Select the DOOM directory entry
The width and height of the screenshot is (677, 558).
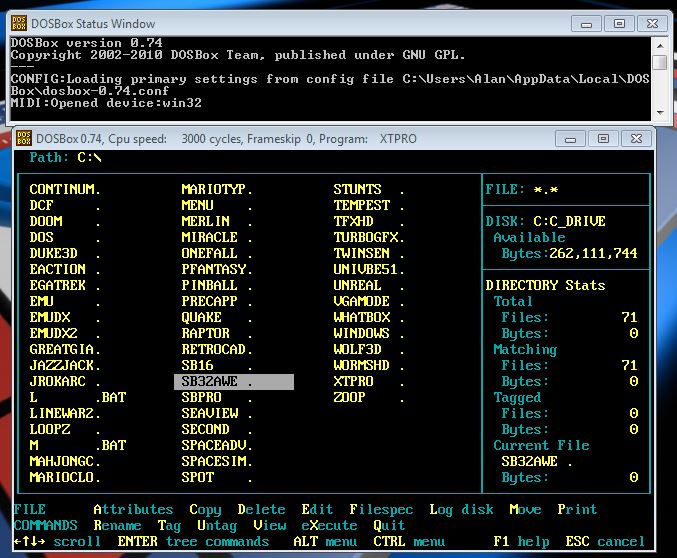point(65,222)
